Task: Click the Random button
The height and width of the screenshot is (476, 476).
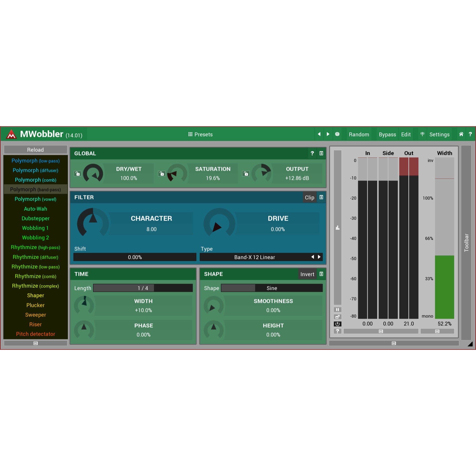Action: pyautogui.click(x=359, y=134)
